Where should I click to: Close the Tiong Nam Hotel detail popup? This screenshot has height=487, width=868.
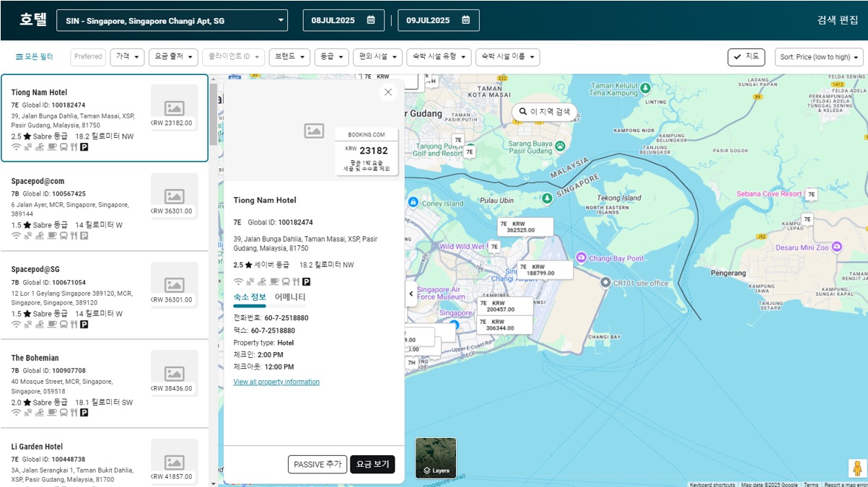[x=388, y=92]
